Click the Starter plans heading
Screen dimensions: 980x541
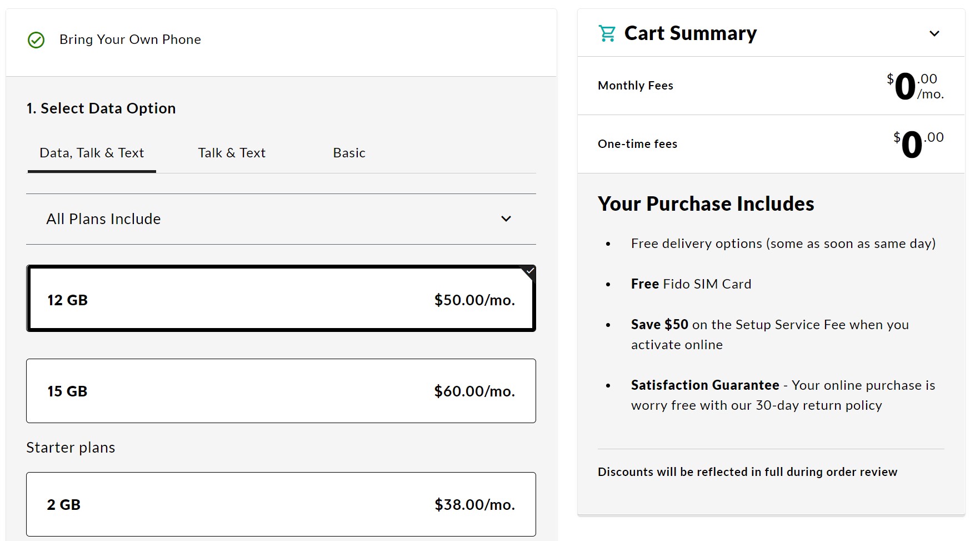pyautogui.click(x=71, y=448)
